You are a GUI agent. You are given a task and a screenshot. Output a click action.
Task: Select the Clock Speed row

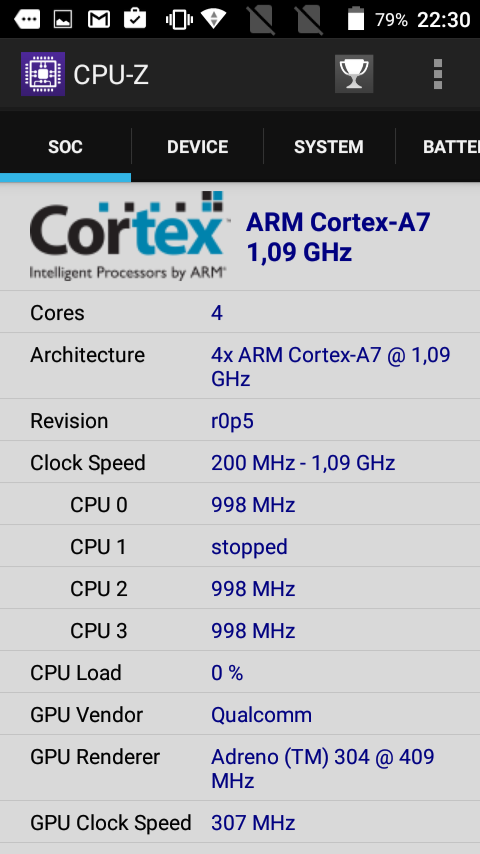click(240, 462)
